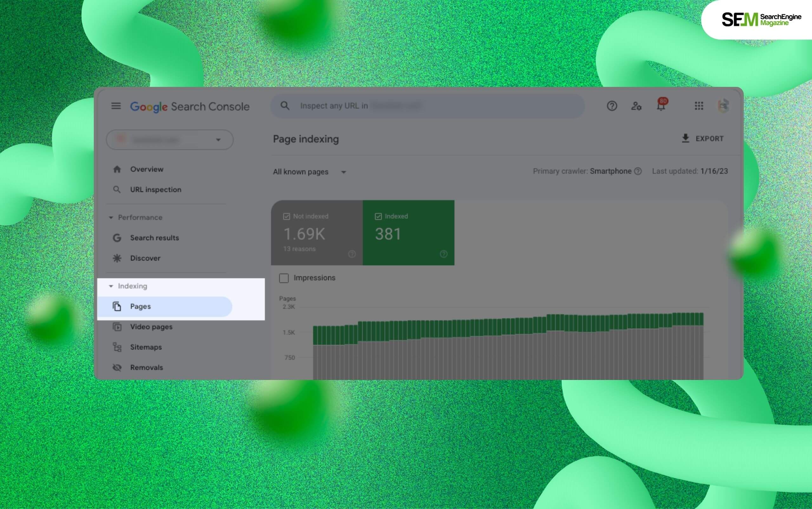Click the 'Last updated: 1/16/23' text

pyautogui.click(x=690, y=171)
